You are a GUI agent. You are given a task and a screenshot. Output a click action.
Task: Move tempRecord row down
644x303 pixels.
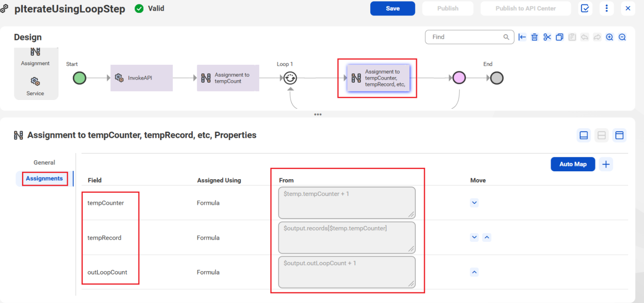474,237
